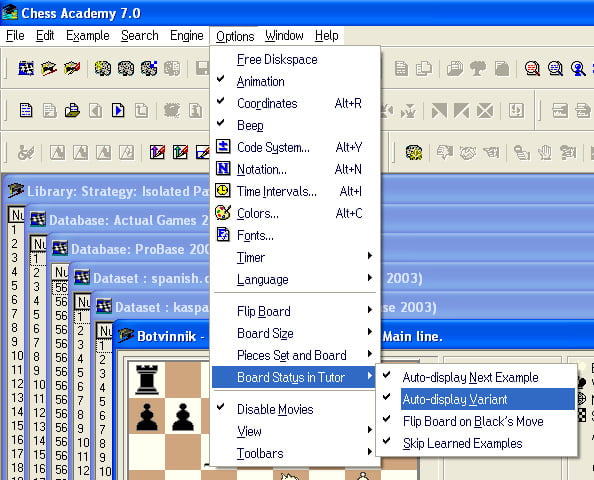
Task: Expand the Timer submenu
Action: point(295,257)
